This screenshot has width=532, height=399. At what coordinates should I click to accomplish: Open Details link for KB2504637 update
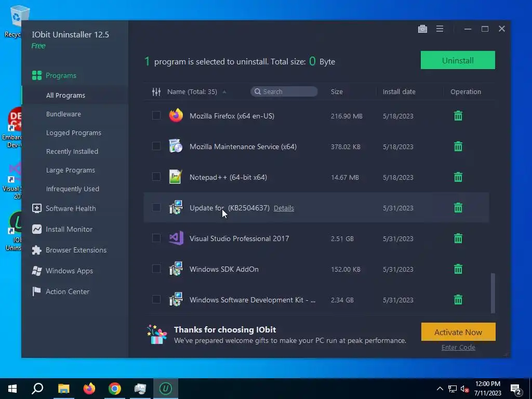[284, 208]
